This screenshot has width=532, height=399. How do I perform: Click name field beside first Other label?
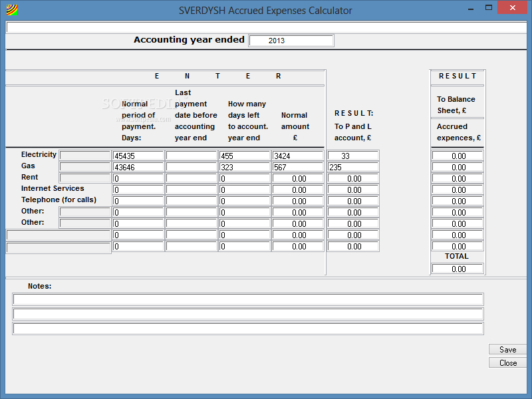pos(85,212)
